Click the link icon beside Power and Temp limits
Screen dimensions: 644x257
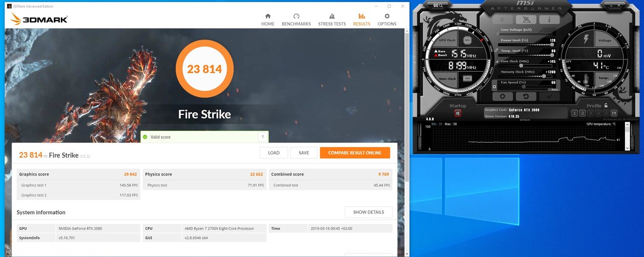pyautogui.click(x=496, y=50)
